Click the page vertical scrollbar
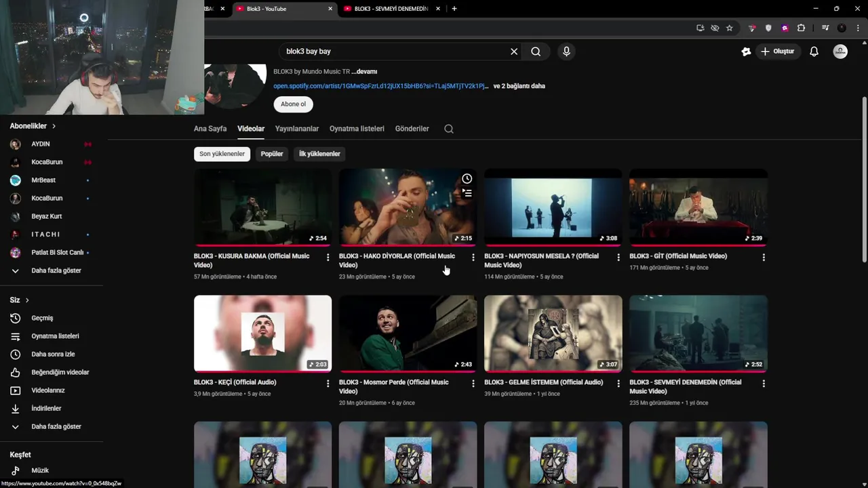This screenshot has height=488, width=868. point(864,180)
